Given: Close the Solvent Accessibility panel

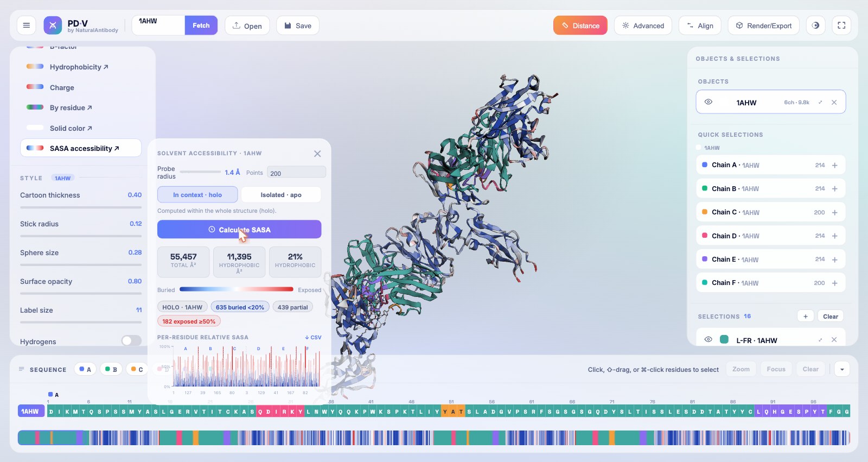Looking at the screenshot, I should coord(317,154).
